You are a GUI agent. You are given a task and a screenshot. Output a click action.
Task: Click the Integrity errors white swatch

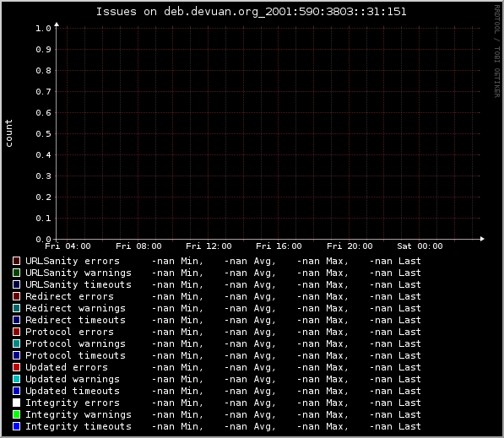coord(16,403)
